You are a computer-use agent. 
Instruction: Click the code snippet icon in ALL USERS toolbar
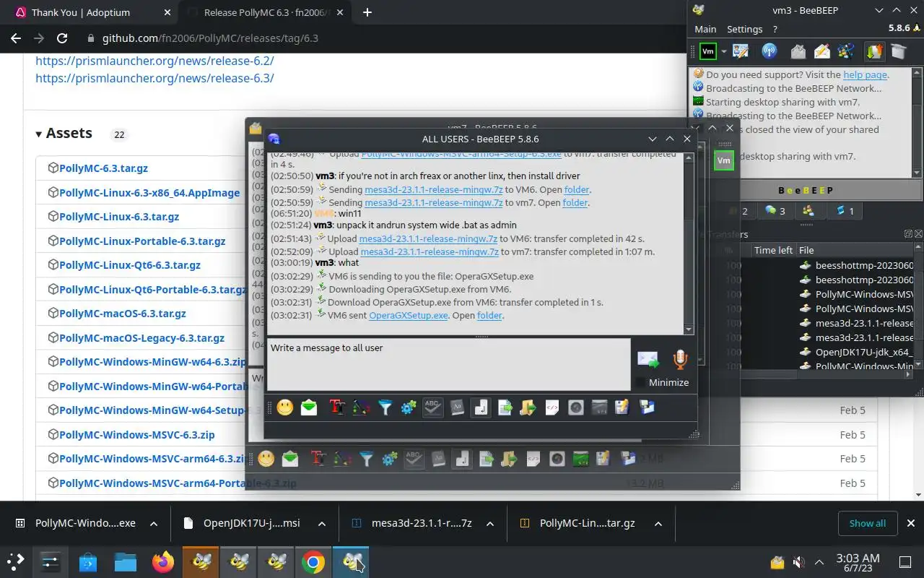point(552,407)
